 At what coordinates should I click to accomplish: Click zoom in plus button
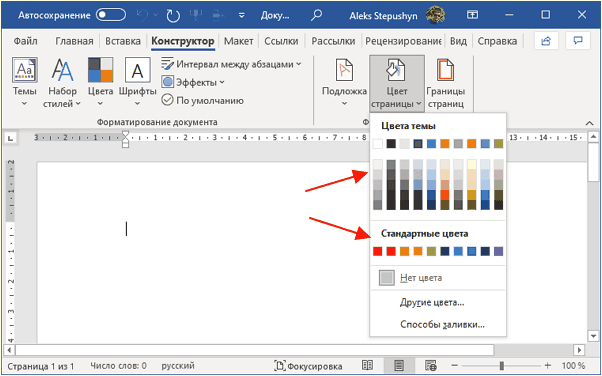[548, 366]
